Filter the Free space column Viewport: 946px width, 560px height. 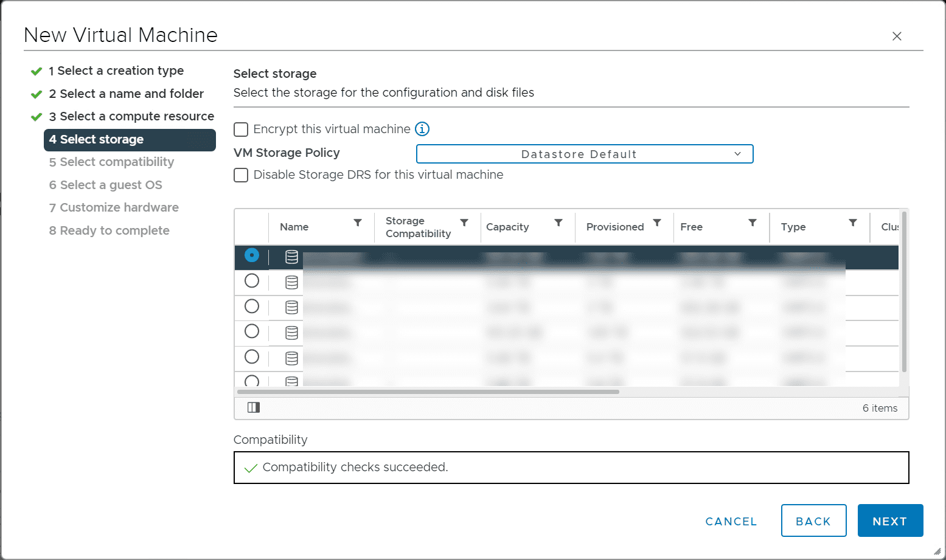(753, 223)
